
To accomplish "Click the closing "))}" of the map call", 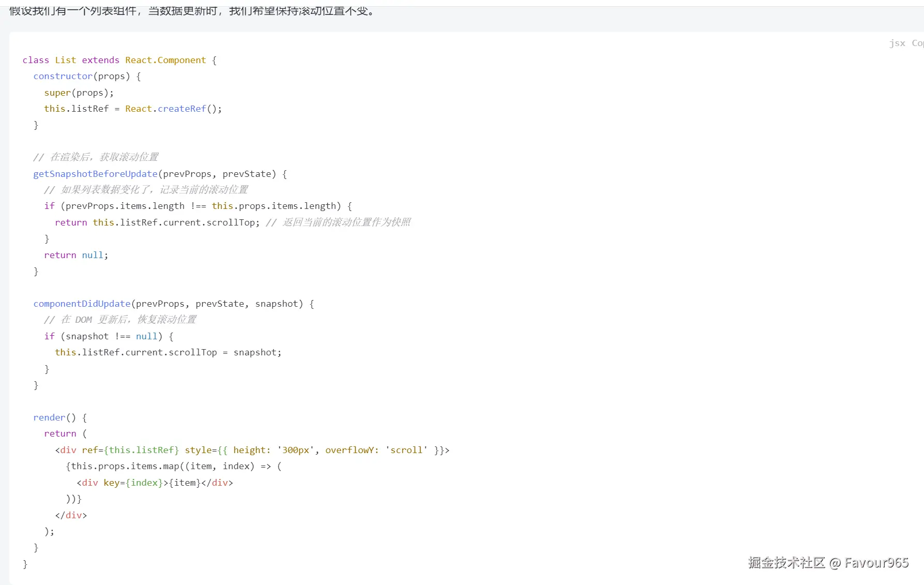I will 73,499.
